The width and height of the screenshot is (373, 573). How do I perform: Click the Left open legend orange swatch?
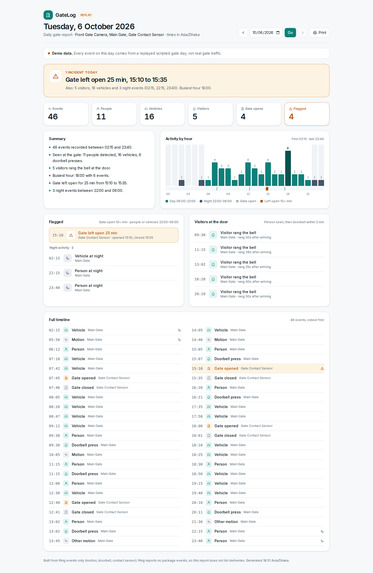tap(262, 201)
